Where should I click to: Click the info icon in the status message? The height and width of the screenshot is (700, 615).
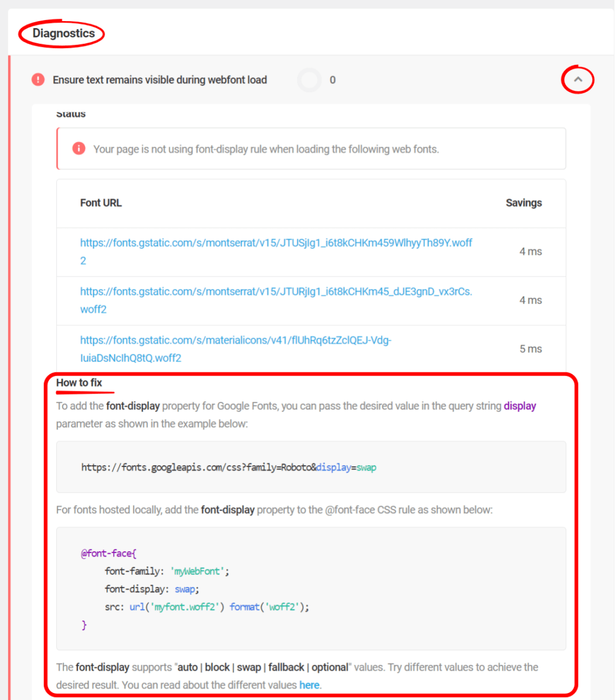[78, 148]
